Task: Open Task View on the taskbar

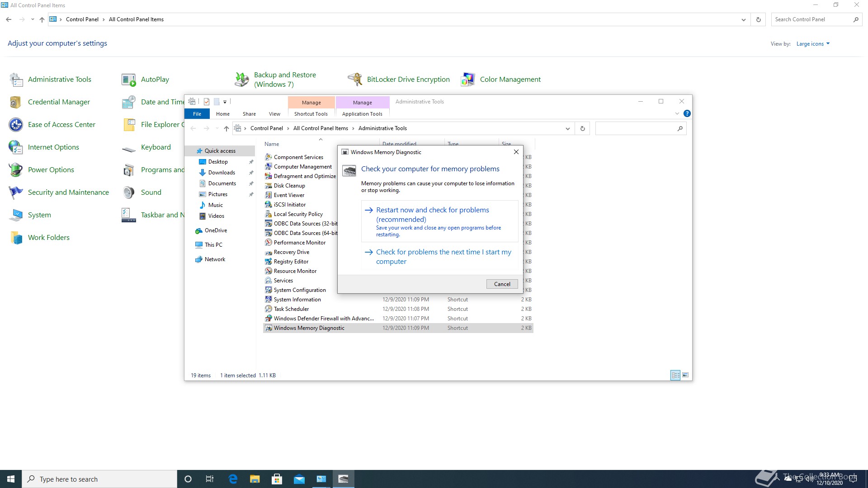Action: coord(210,479)
